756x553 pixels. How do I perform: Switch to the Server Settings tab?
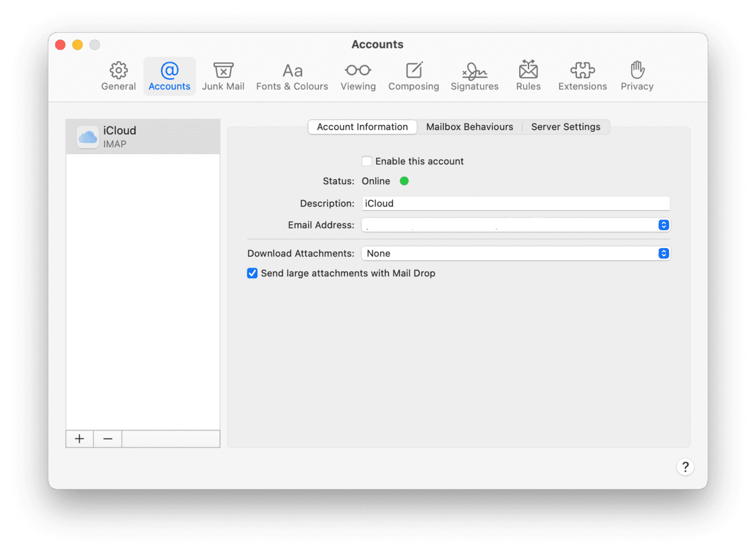565,127
